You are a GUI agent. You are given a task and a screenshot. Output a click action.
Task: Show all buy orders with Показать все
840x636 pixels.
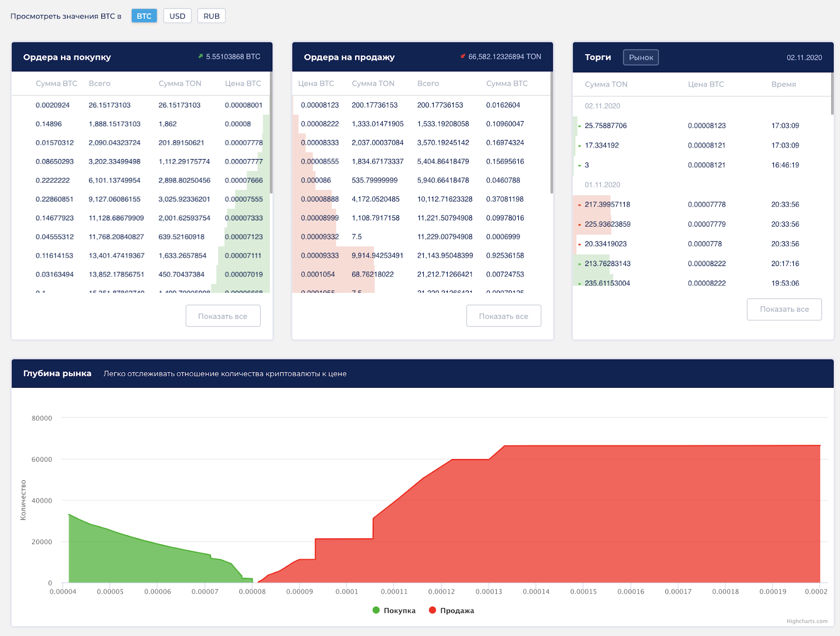pos(223,316)
